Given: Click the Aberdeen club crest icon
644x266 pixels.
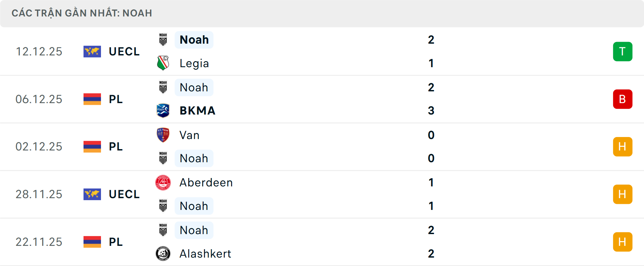Looking at the screenshot, I should tap(163, 183).
